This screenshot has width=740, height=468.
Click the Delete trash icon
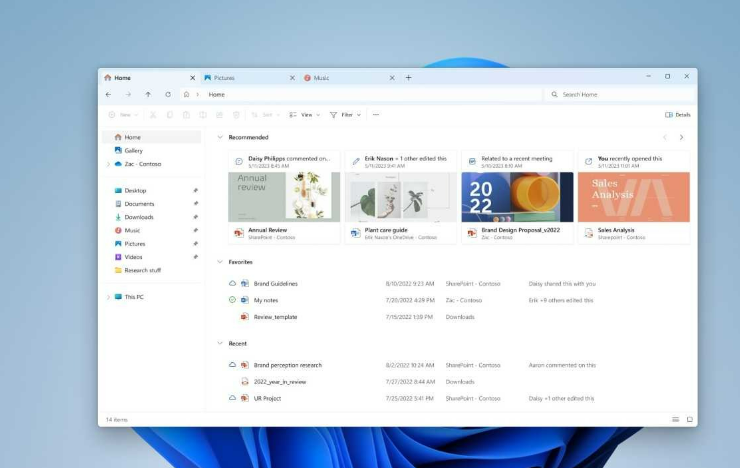(236, 115)
